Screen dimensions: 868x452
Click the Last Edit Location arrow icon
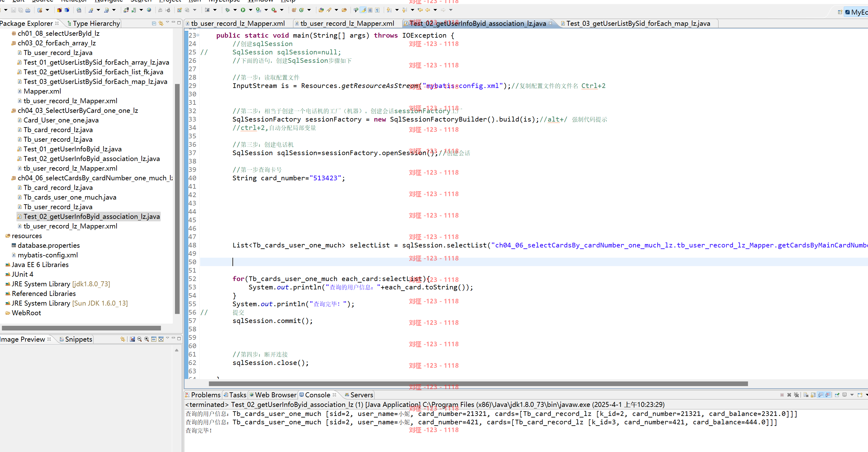(x=420, y=10)
